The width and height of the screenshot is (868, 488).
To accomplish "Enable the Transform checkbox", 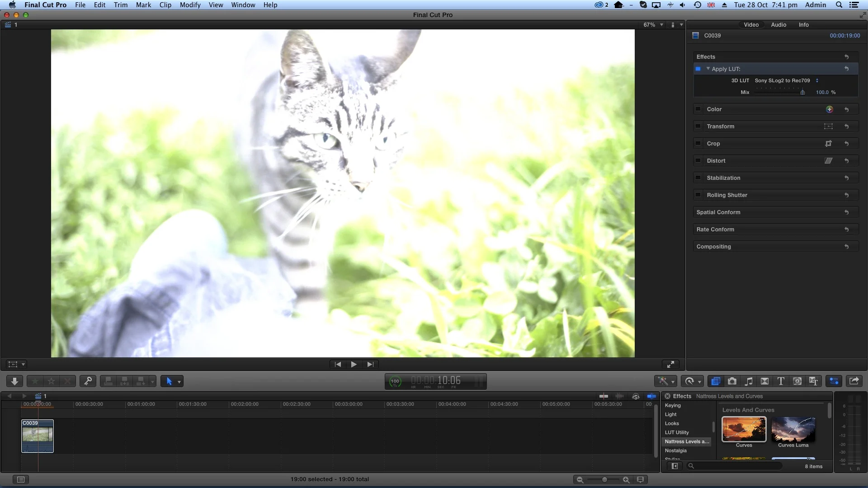I will [698, 127].
